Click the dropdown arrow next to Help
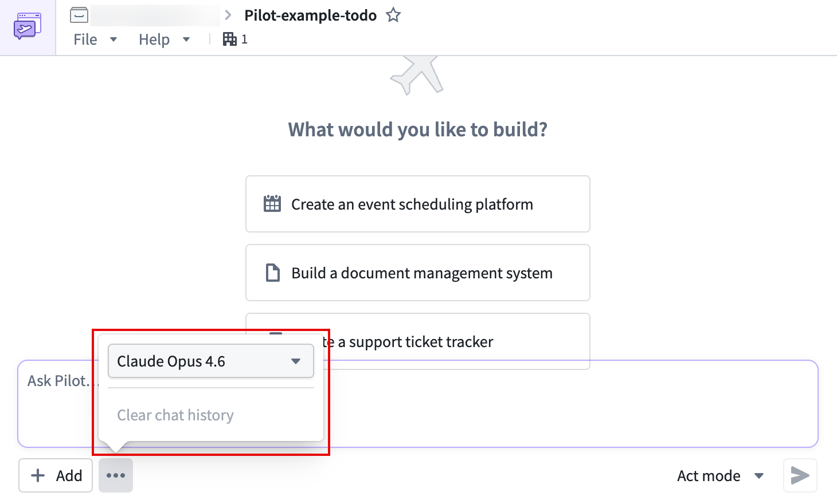837x504 pixels. pyautogui.click(x=186, y=40)
